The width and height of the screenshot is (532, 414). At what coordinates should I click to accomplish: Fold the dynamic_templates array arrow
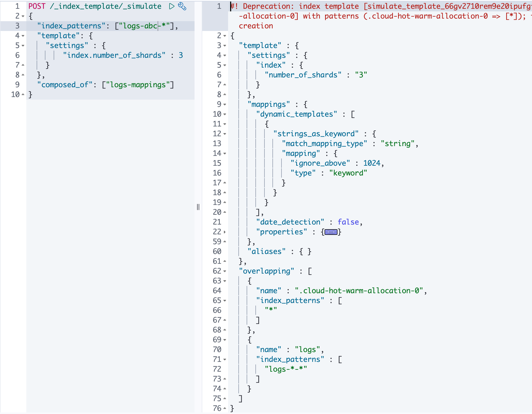tap(225, 114)
